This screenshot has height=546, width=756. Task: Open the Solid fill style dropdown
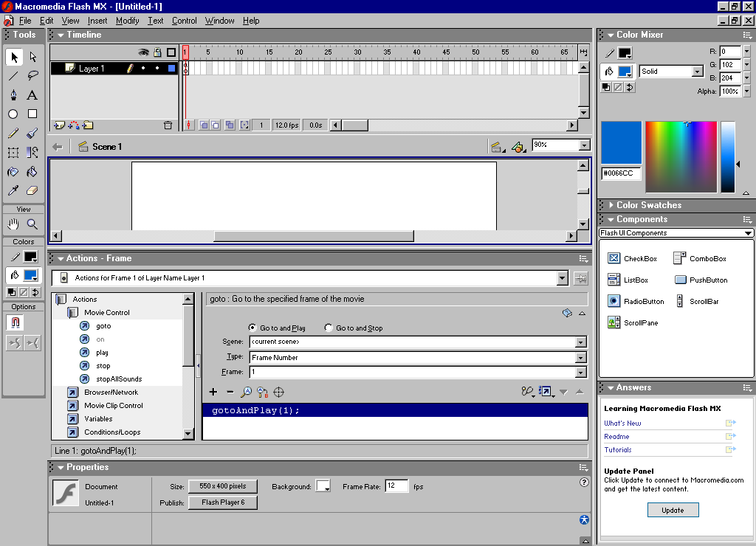tap(697, 72)
